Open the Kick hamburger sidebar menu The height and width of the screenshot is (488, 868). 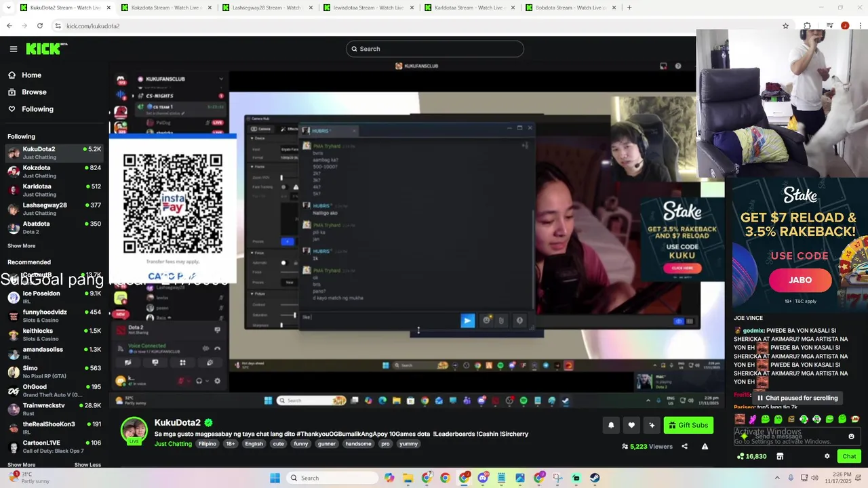pos(14,49)
